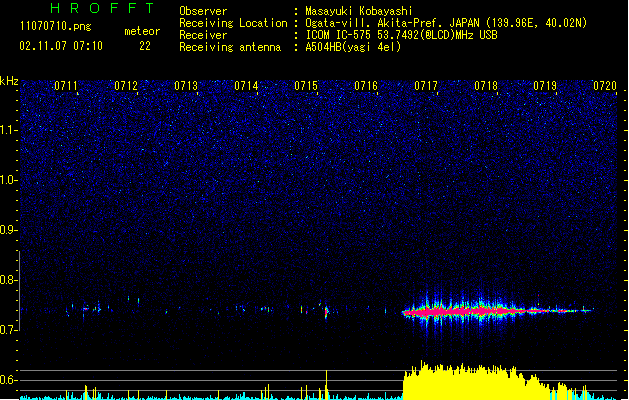Click the Observer field label
The height and width of the screenshot is (400, 629).
tap(203, 11)
